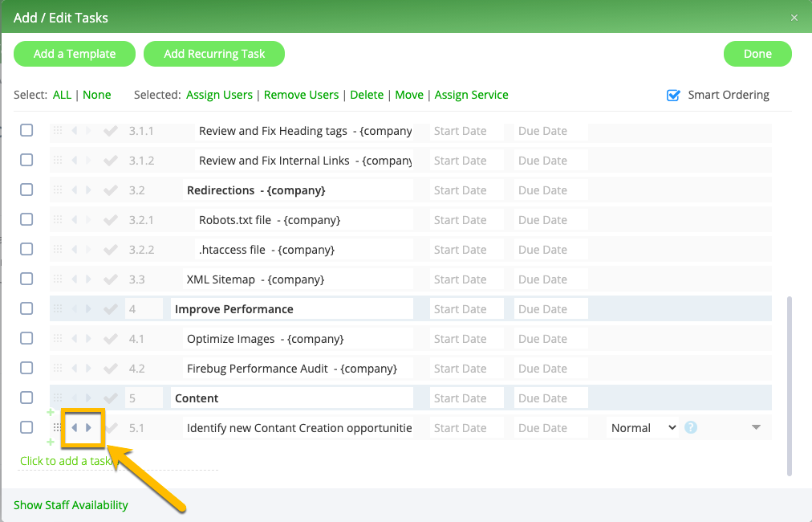Click the outdent left arrow on Firebug Performance Audit row
This screenshot has height=522, width=812.
point(75,369)
